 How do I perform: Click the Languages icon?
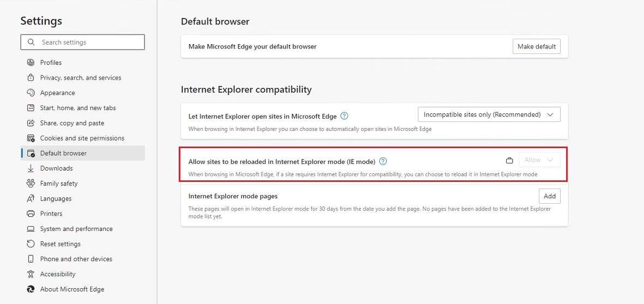pos(31,199)
